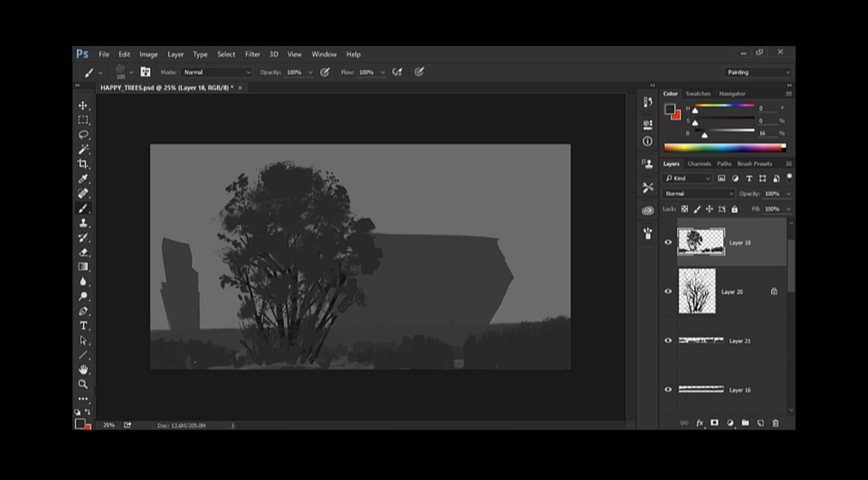Select the Clone Stamp tool
868x480 pixels.
tap(83, 223)
